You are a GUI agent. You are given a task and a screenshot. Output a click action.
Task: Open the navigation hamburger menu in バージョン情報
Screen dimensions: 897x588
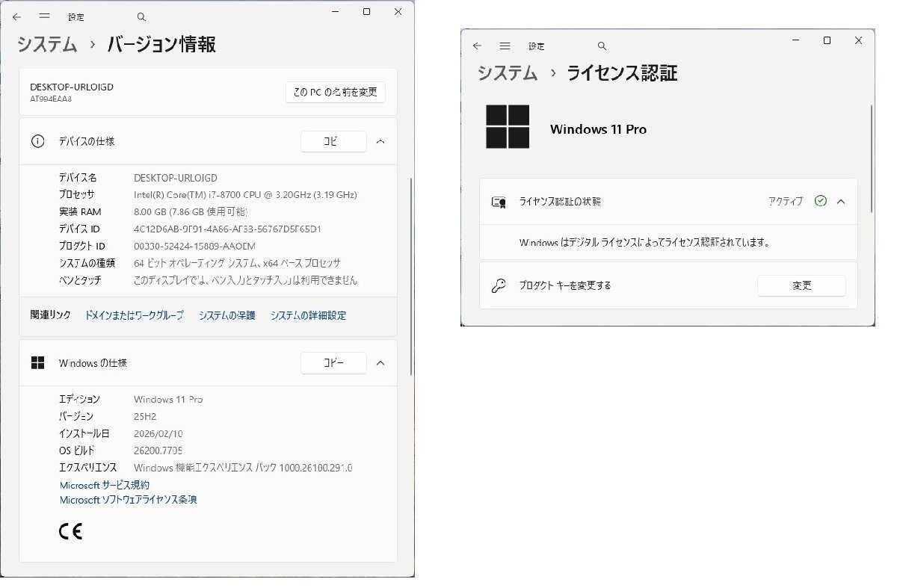coord(45,16)
